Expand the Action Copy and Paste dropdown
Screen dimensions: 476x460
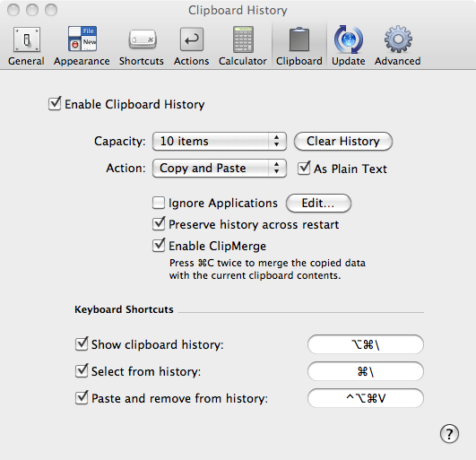coord(220,168)
